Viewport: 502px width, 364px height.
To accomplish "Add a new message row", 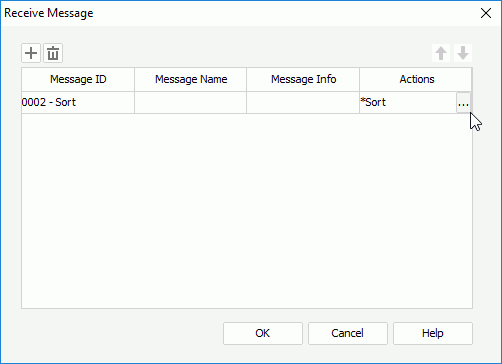I will point(31,53).
